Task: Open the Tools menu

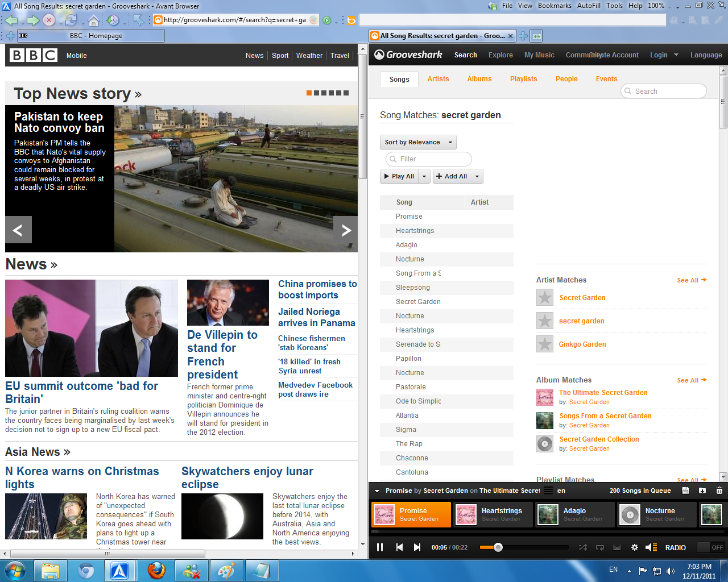Action: point(614,6)
